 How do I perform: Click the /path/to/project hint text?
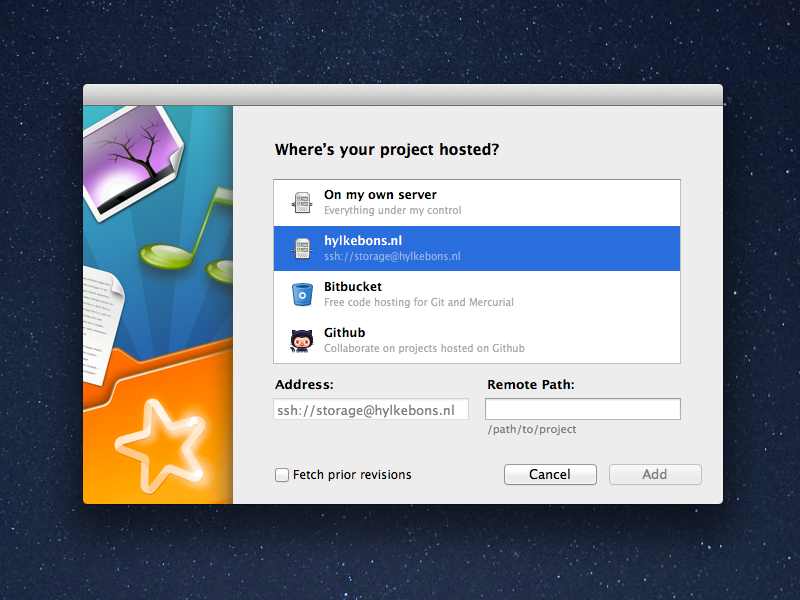point(532,430)
